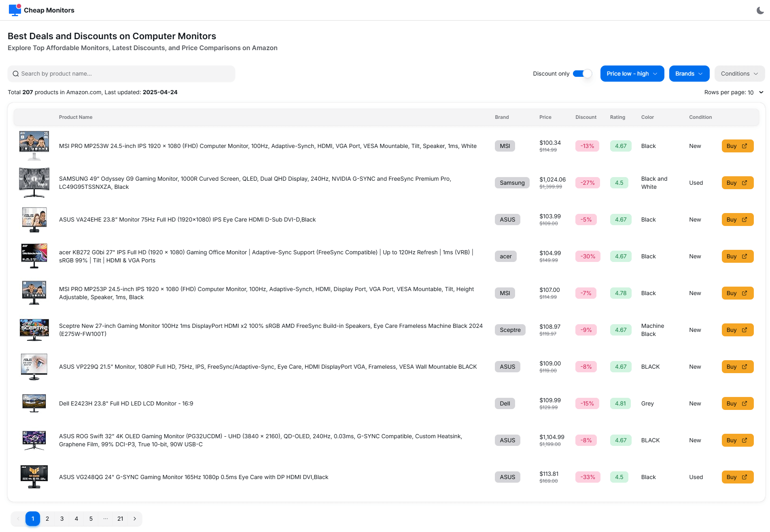
Task: Click the acer brand tag
Action: point(505,256)
